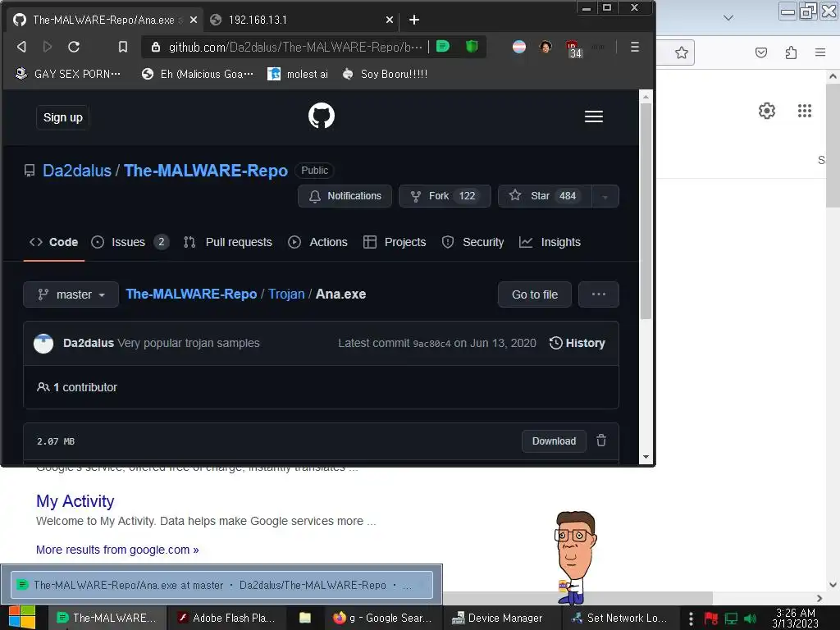Open Device Manager from the taskbar
The image size is (840, 630).
[x=497, y=618]
